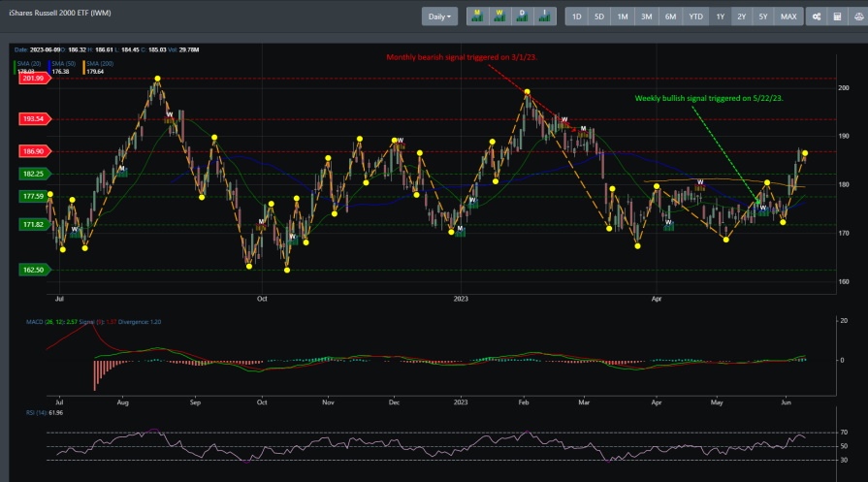Image resolution: width=868 pixels, height=482 pixels.
Task: Click the 177.59 support level label
Action: click(34, 197)
